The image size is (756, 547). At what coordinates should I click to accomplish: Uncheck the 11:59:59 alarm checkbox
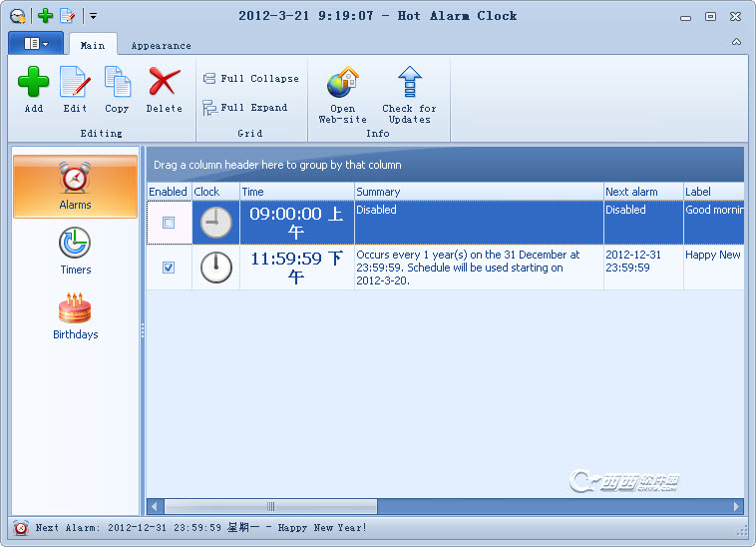tap(169, 268)
